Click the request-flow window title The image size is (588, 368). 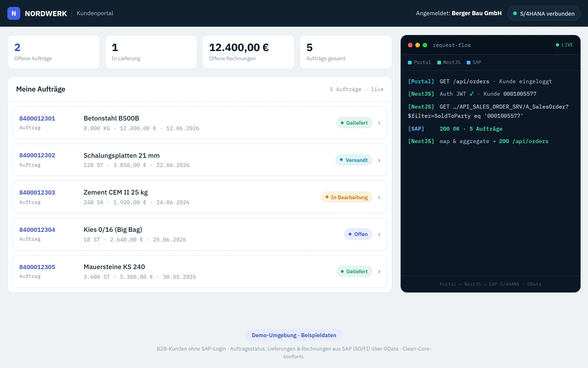452,45
